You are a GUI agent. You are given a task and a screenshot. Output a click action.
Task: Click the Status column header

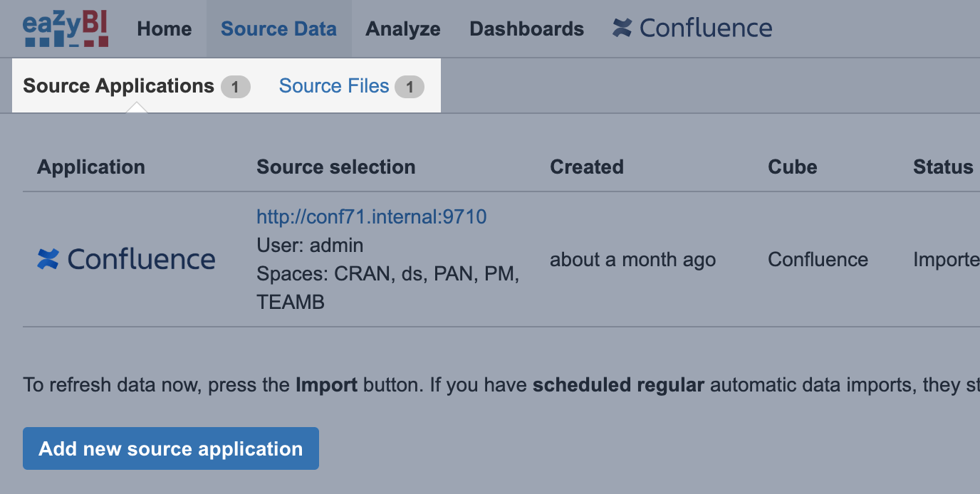tap(943, 167)
